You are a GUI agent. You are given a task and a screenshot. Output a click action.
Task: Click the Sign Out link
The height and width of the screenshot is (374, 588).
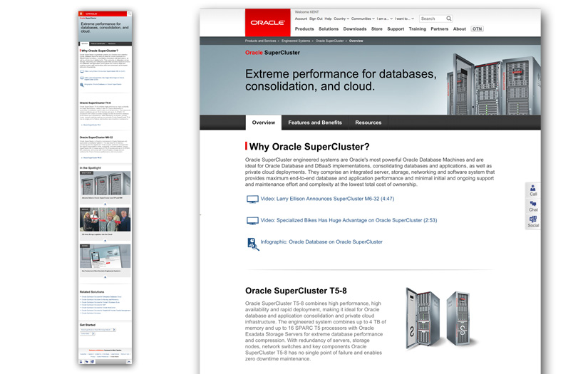(x=316, y=19)
